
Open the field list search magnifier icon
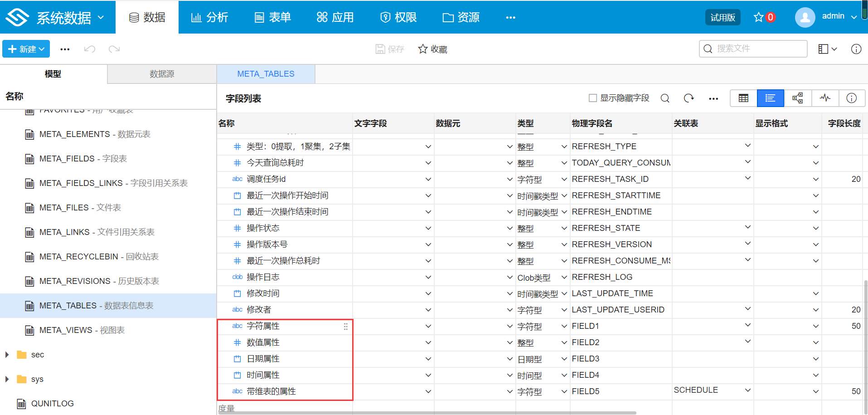665,98
